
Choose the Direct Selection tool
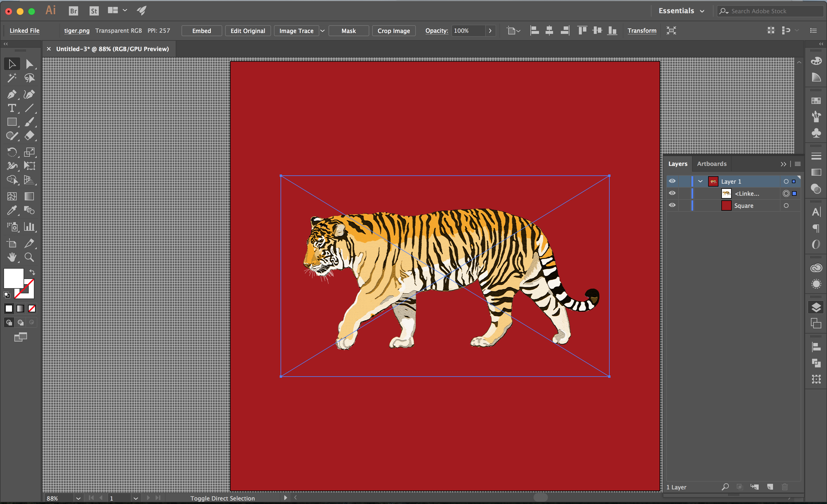click(29, 64)
